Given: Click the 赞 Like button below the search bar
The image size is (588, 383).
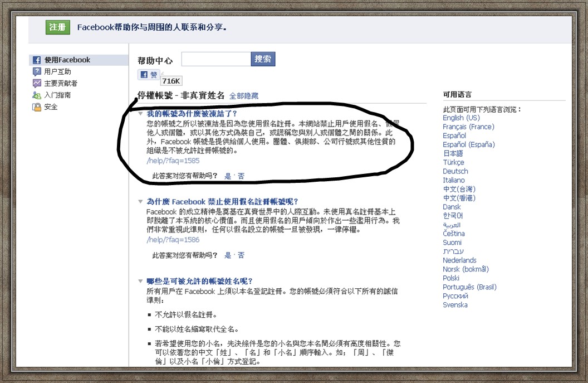Looking at the screenshot, I should point(149,74).
